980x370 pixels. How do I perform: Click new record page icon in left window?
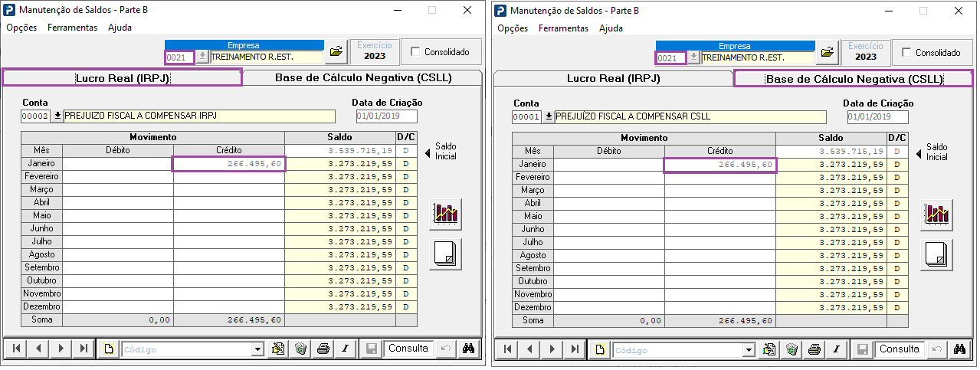(109, 349)
